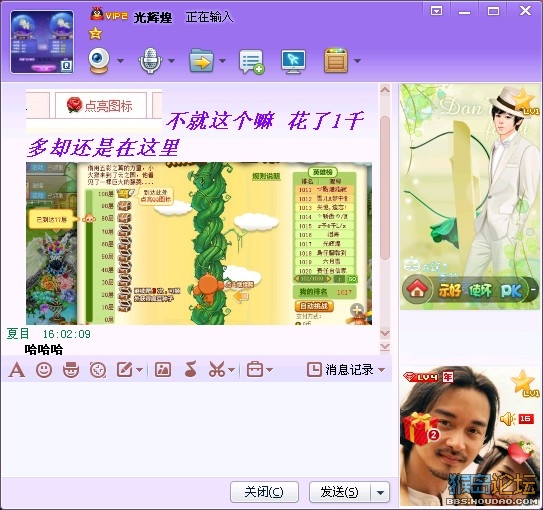Open the beanstalk game screenshot image
The image size is (543, 510).
tap(199, 243)
